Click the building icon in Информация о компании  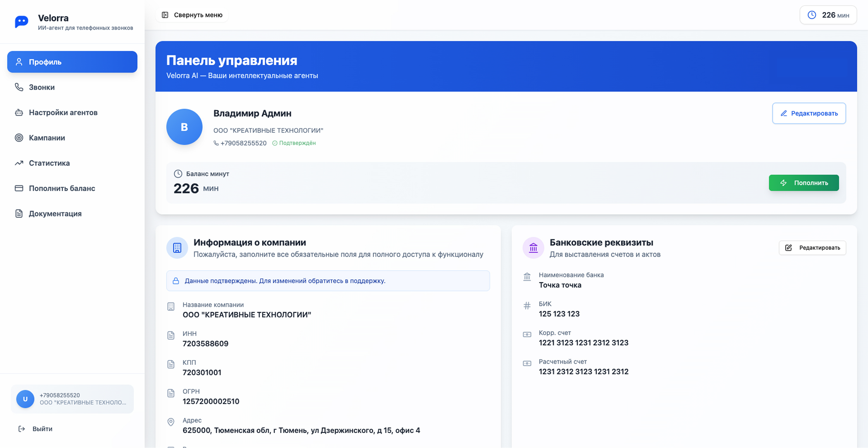point(177,248)
